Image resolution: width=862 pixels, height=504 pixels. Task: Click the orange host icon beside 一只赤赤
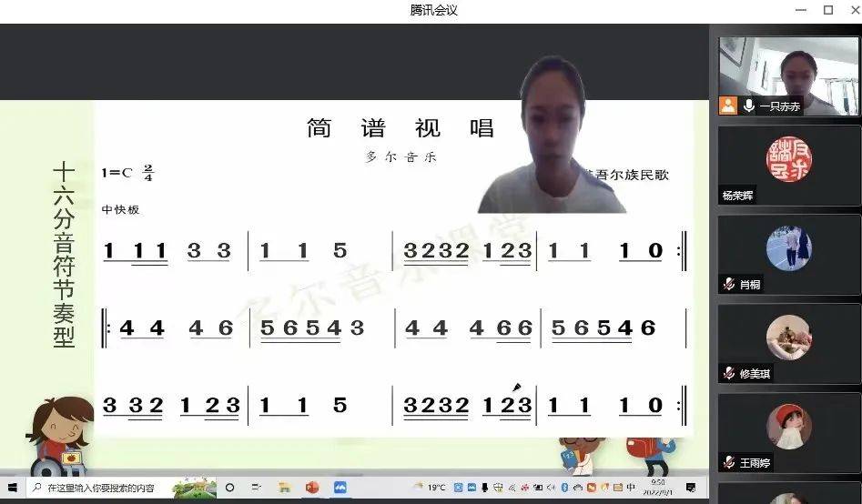coord(728,106)
